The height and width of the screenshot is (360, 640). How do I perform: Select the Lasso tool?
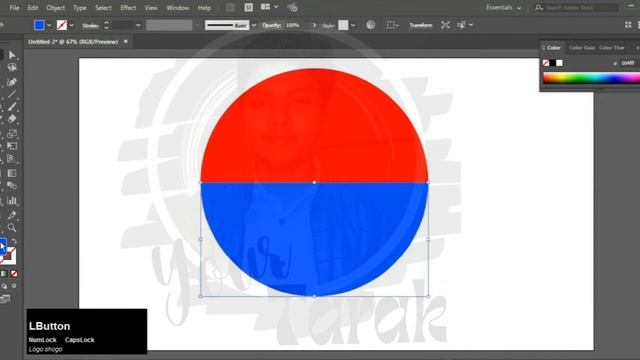coord(12,67)
